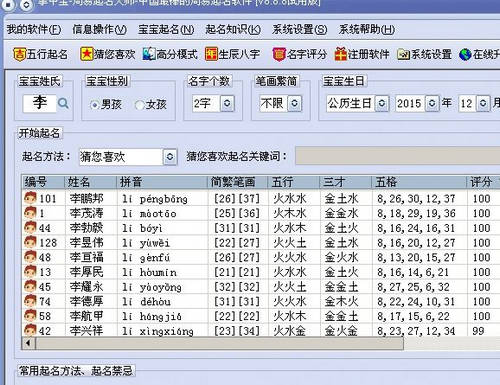Click the 名字评分 toolbar icon
The image size is (500, 385).
coord(279,54)
